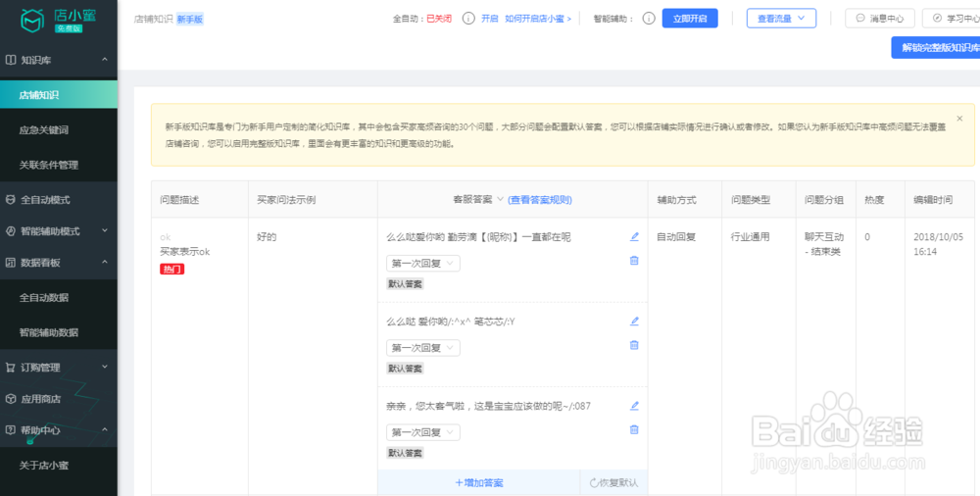Click the 应用商店 cube icon
This screenshot has width=980, height=496.
click(10, 398)
